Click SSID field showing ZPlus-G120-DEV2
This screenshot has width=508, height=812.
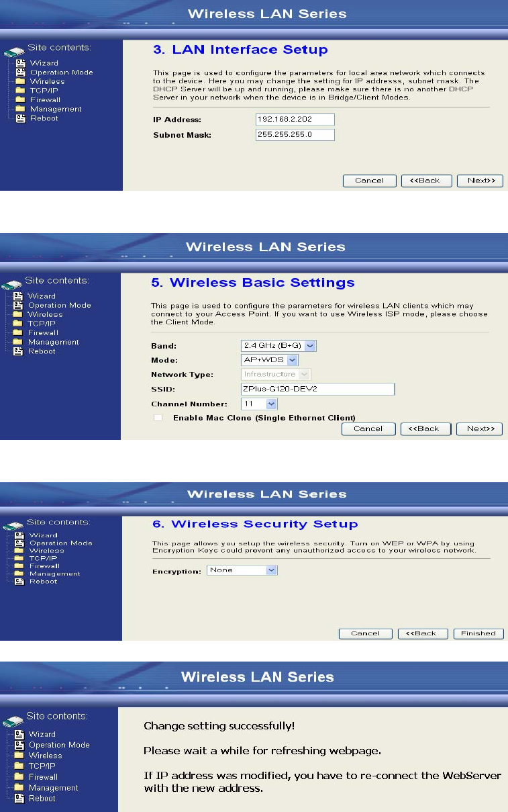[317, 390]
